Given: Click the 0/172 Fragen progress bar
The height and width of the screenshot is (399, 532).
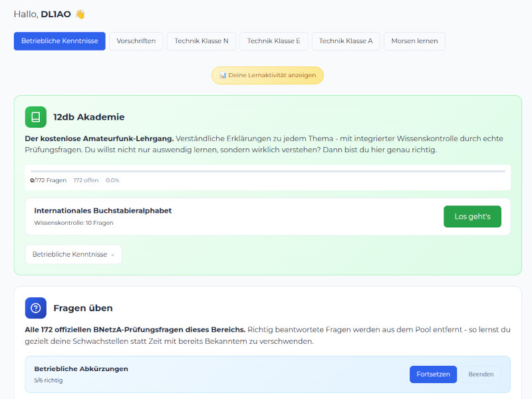Looking at the screenshot, I should pyautogui.click(x=266, y=173).
